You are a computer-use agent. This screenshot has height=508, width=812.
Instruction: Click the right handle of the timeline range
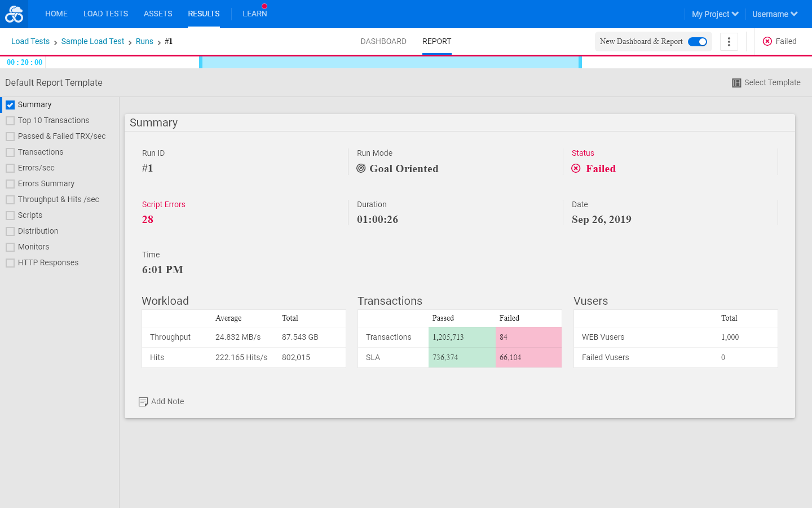[580, 62]
